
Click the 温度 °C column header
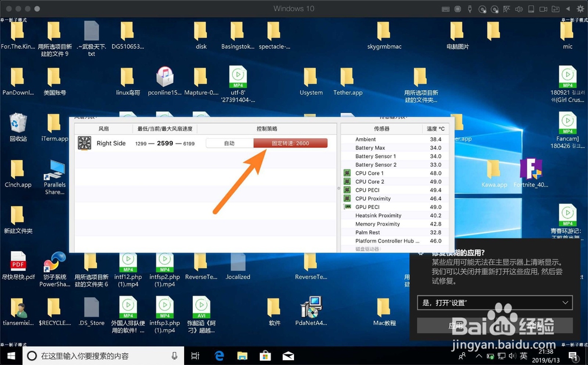point(435,129)
